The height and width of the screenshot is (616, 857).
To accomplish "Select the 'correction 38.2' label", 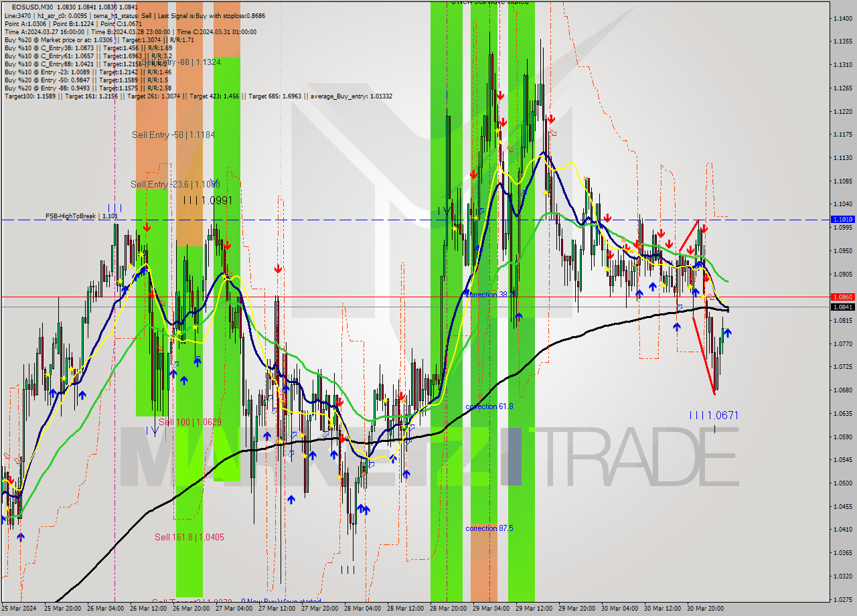I will click(x=489, y=295).
